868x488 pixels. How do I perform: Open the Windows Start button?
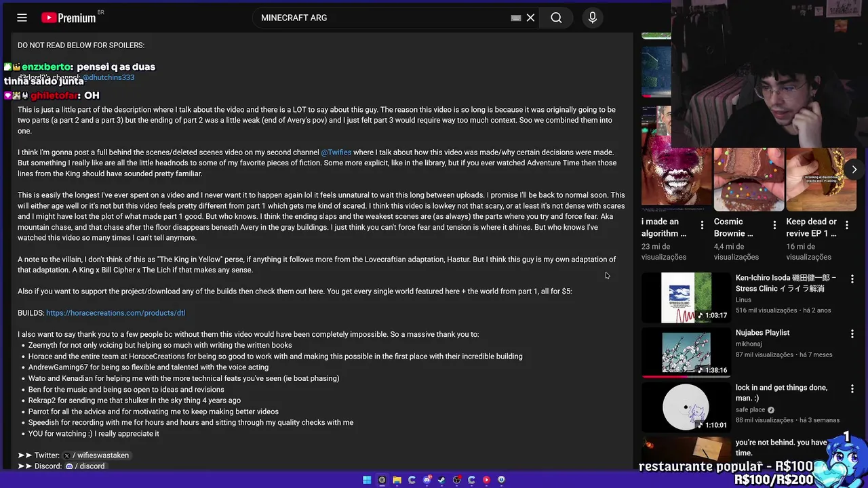367,480
